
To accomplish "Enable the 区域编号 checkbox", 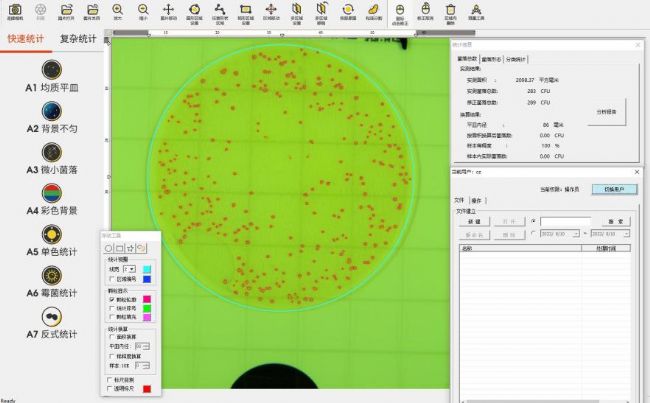I will point(110,279).
